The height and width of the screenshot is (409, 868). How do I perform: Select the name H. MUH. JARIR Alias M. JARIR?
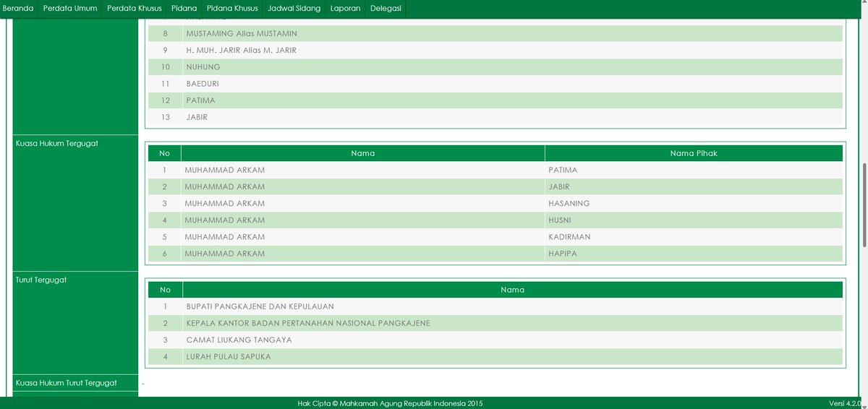coord(241,51)
